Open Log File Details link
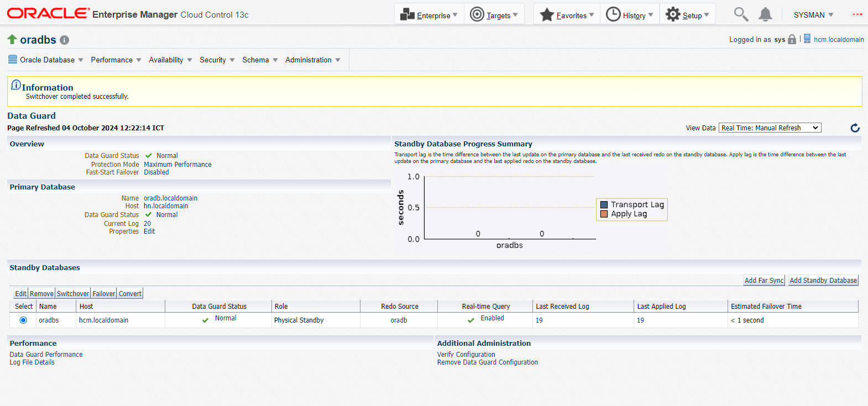This screenshot has height=406, width=868. [32, 362]
